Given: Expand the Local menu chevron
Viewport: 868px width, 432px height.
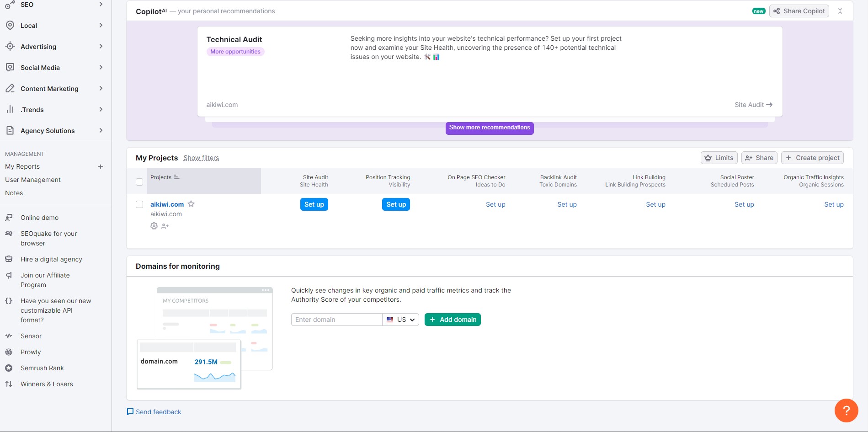Looking at the screenshot, I should (x=101, y=26).
